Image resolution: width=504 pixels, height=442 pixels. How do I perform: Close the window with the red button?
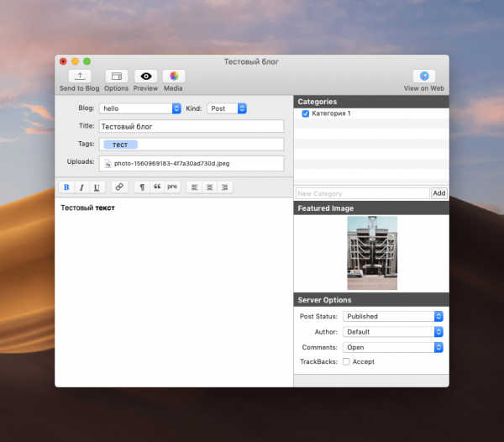[63, 61]
